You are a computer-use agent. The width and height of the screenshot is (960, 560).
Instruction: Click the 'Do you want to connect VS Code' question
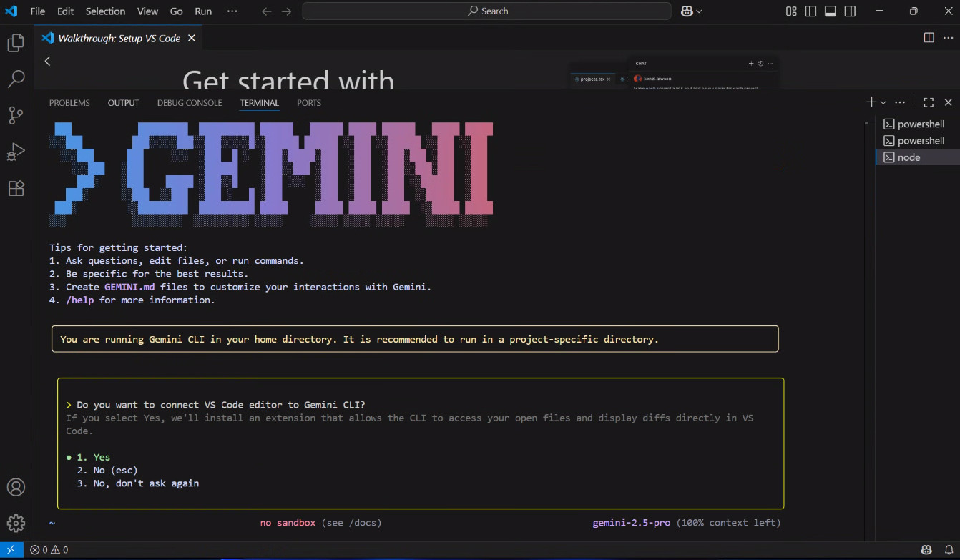[221, 405]
